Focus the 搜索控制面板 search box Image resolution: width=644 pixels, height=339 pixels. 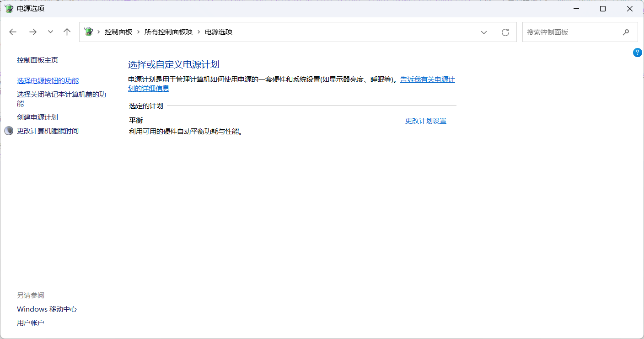[x=580, y=32]
